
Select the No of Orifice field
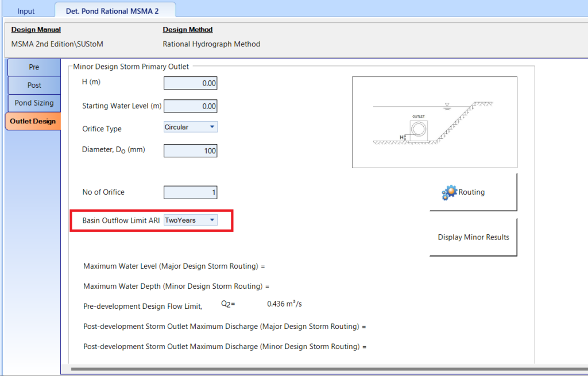pyautogui.click(x=190, y=192)
